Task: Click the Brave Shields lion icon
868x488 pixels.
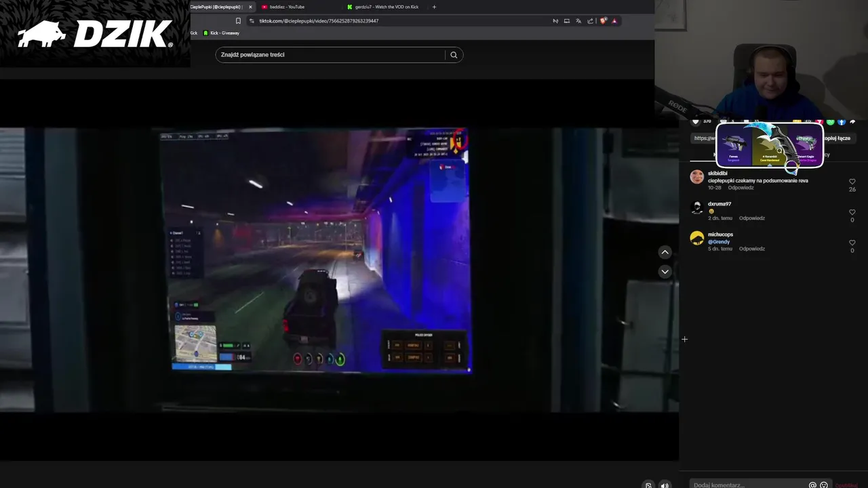Action: pos(603,21)
